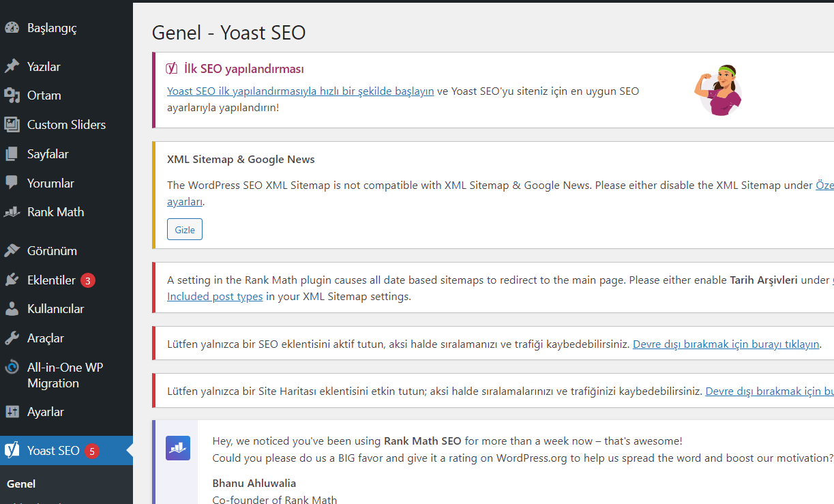This screenshot has height=504, width=834.
Task: Open the Eklentiler plugins menu
Action: pos(51,280)
